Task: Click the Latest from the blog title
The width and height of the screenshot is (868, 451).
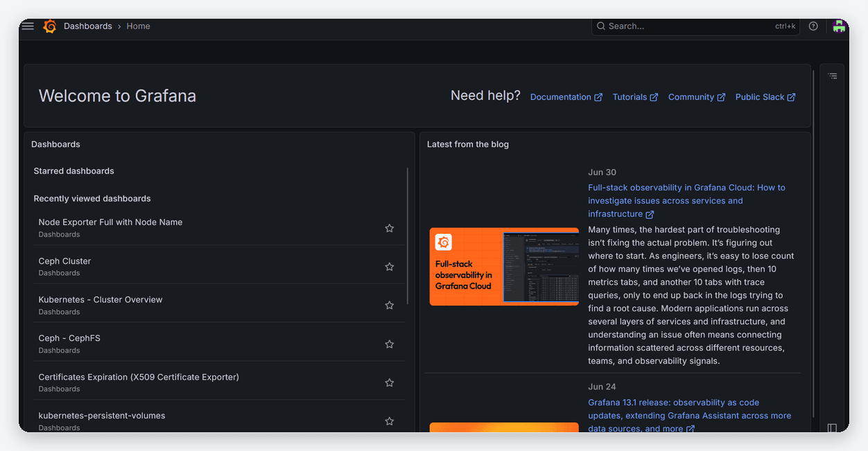Action: tap(468, 144)
